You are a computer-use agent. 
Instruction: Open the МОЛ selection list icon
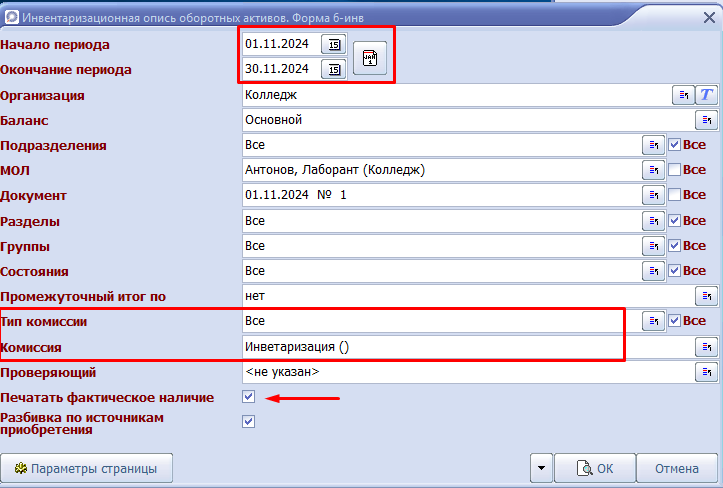click(654, 170)
